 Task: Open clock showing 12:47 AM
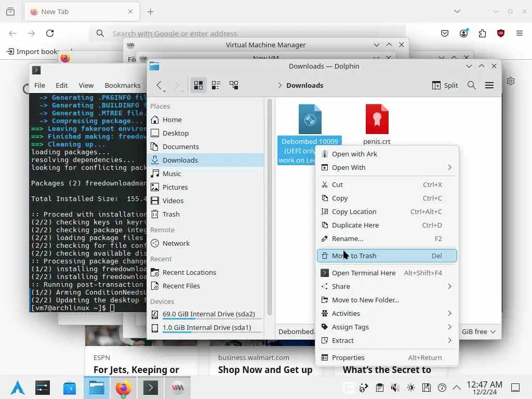point(485,388)
